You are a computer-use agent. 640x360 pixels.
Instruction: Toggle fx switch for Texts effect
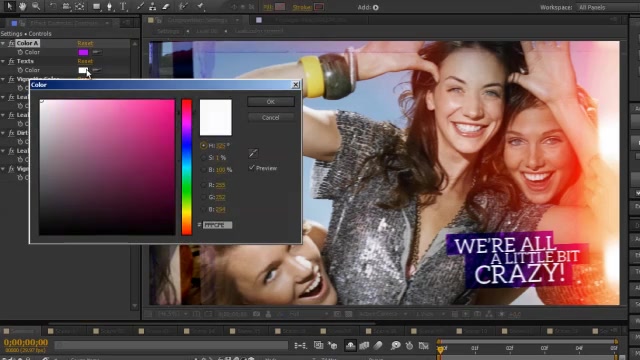coord(11,61)
